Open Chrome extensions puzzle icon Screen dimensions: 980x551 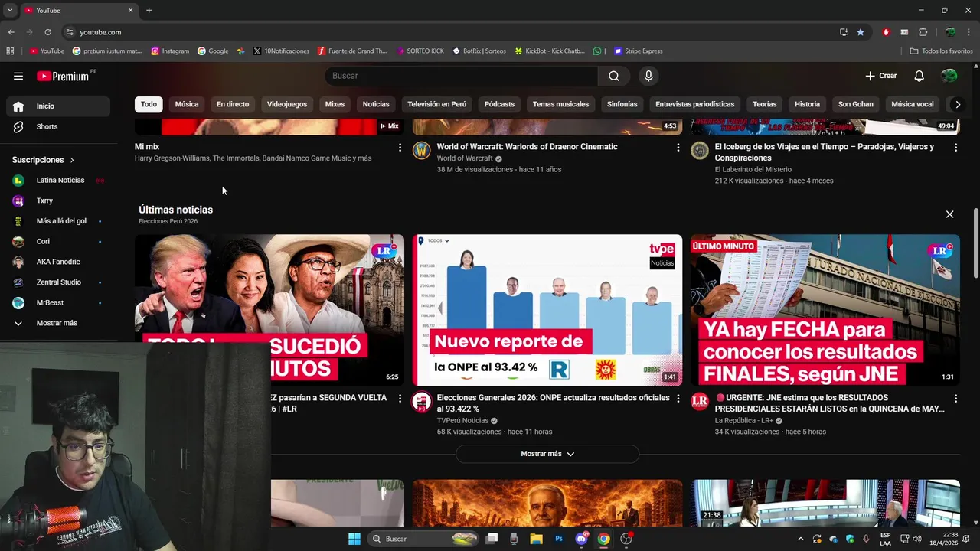(x=923, y=32)
